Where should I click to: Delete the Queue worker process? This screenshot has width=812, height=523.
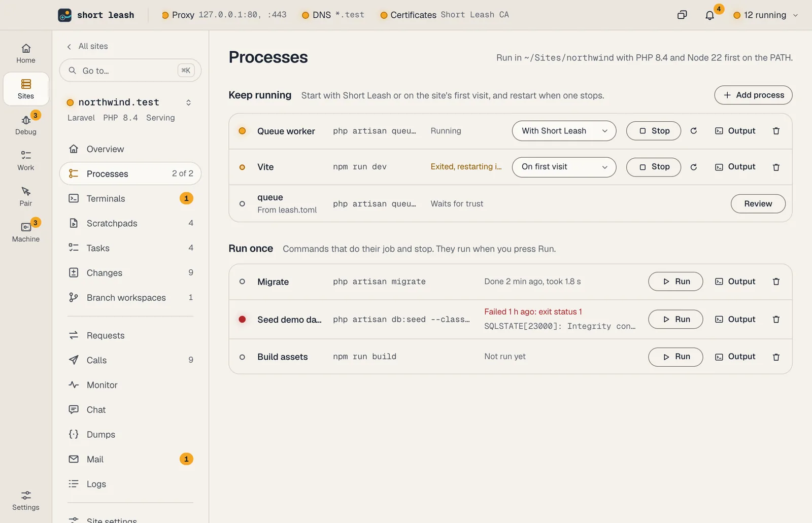(x=776, y=131)
